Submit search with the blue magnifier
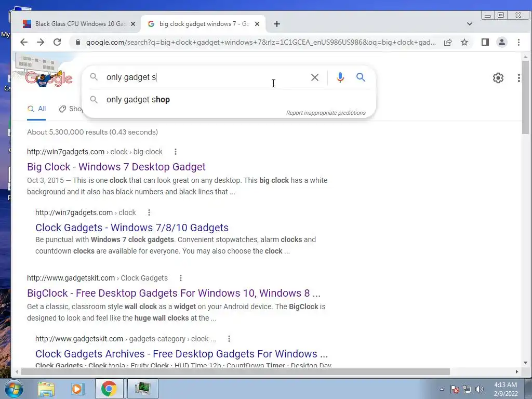The image size is (532, 399). point(361,77)
